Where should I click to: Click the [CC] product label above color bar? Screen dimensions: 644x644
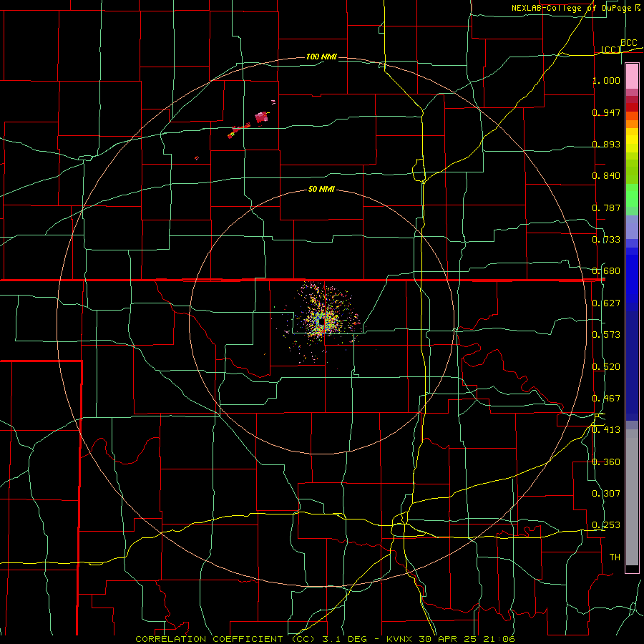(x=611, y=49)
